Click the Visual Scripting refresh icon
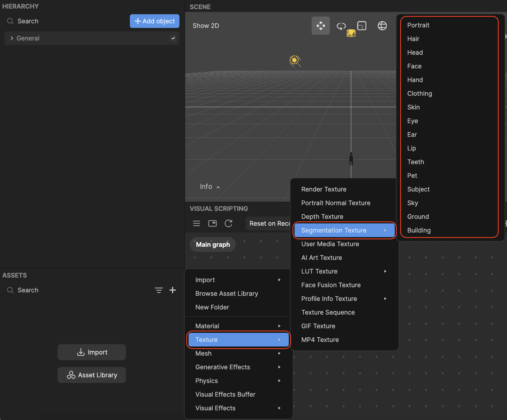The height and width of the screenshot is (420, 507). (228, 223)
